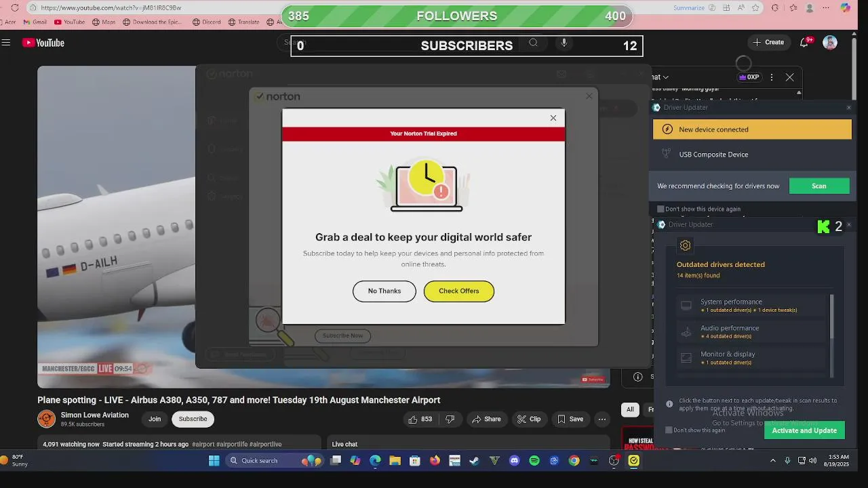The image size is (868, 488).
Task: Open the clock showing 1:53 AM
Action: point(837,461)
